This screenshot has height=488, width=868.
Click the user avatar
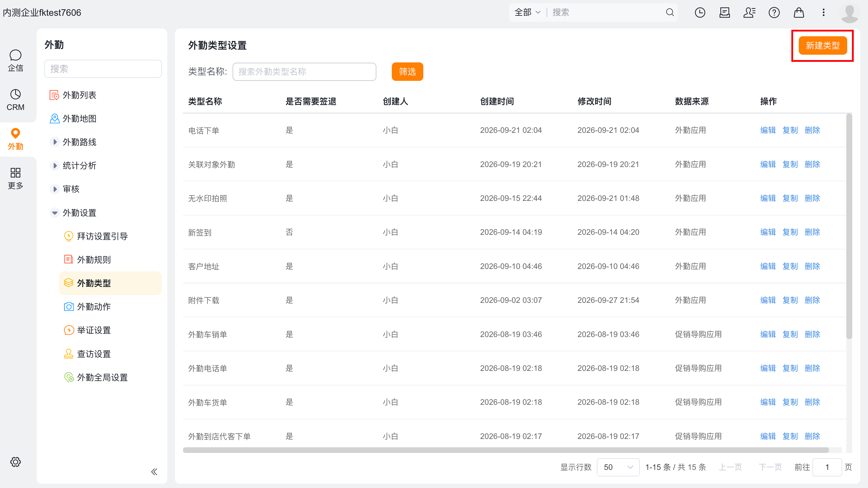click(x=850, y=13)
